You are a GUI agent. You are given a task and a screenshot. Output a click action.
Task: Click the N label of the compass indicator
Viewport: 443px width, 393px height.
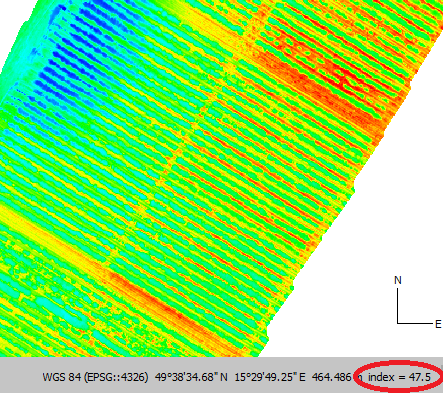398,280
